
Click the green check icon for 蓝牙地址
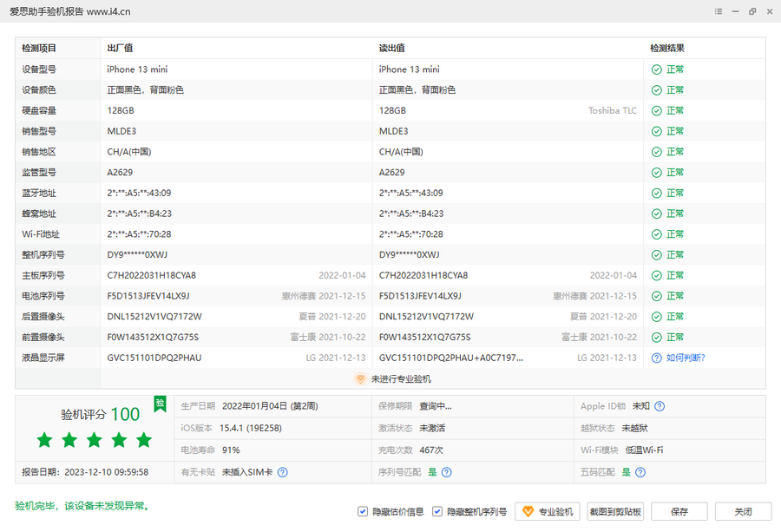tap(657, 194)
